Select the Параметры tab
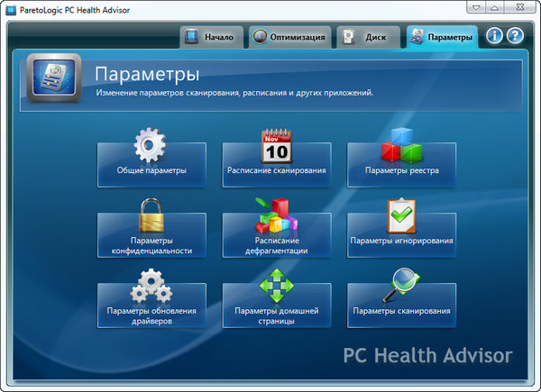541x392 pixels. (x=441, y=38)
